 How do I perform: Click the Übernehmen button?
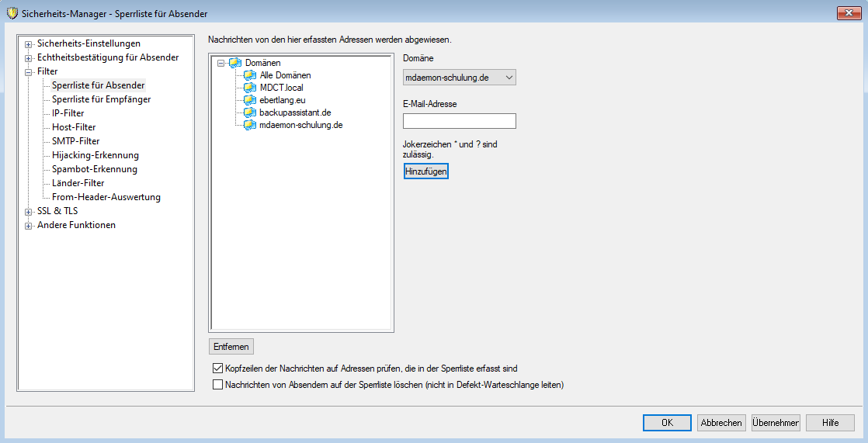pos(775,423)
